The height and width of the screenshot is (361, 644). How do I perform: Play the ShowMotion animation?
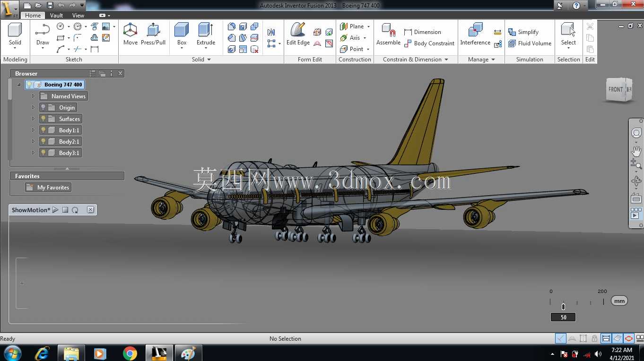coord(55,210)
